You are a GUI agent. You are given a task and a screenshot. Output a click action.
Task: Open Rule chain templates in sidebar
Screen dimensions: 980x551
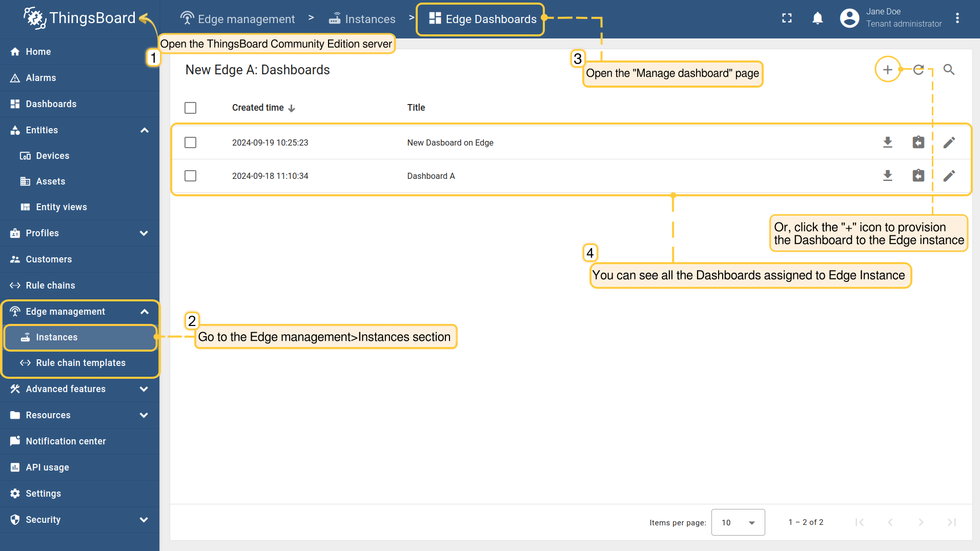pos(80,363)
